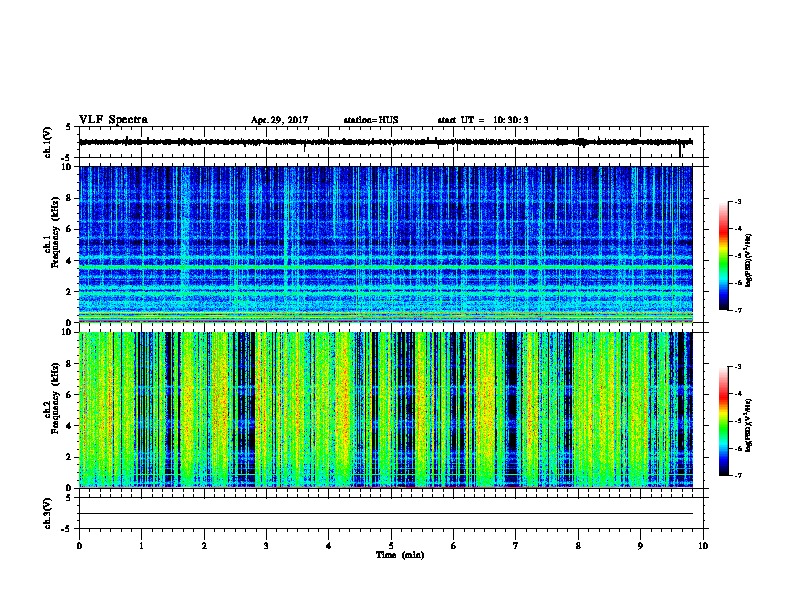Viewport: 792px width, 612px height.
Task: Click time axis tick label "5" below ch.3
Action: pyautogui.click(x=391, y=546)
